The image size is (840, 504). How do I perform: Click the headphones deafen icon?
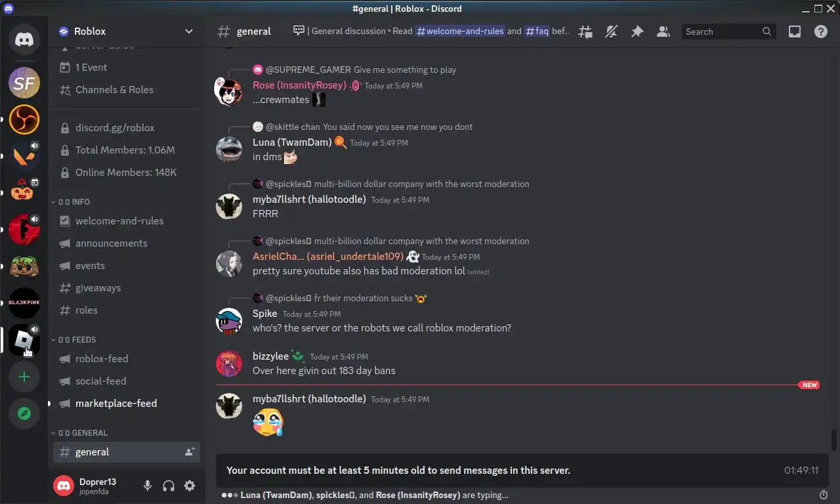[x=169, y=486]
